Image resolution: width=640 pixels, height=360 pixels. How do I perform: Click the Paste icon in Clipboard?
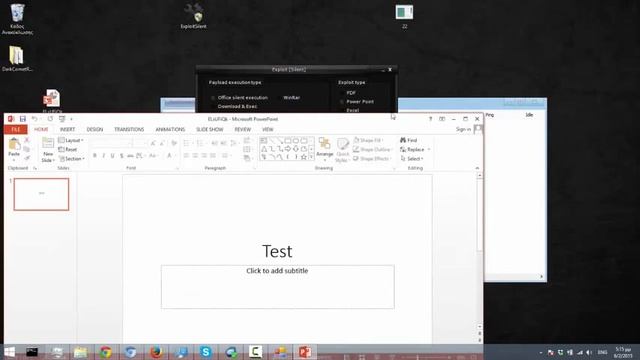14,145
